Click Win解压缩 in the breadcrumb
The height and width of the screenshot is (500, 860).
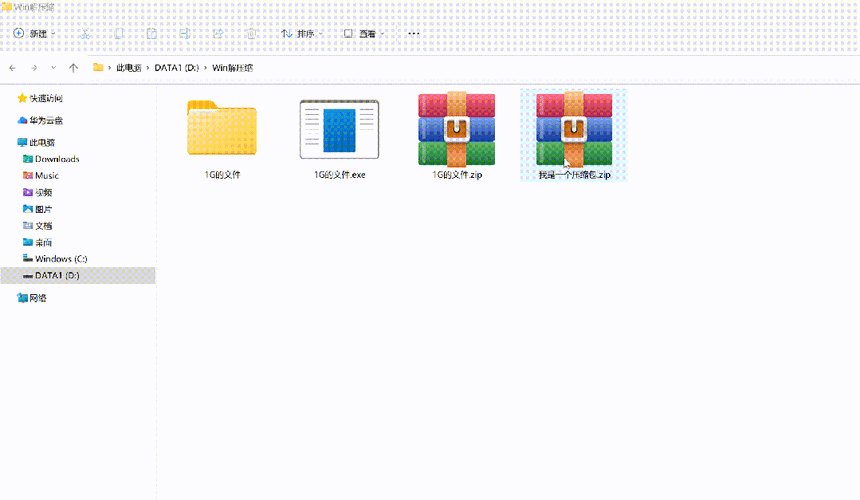click(233, 68)
